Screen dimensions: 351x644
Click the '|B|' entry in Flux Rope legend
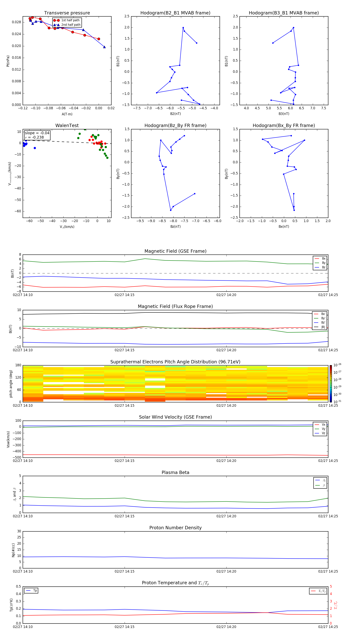point(320,327)
